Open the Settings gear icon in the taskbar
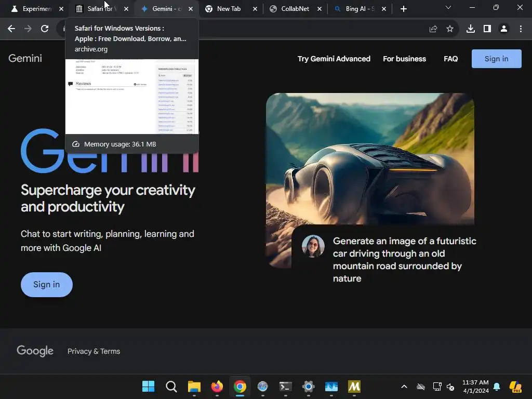The image size is (532, 399). point(309,386)
